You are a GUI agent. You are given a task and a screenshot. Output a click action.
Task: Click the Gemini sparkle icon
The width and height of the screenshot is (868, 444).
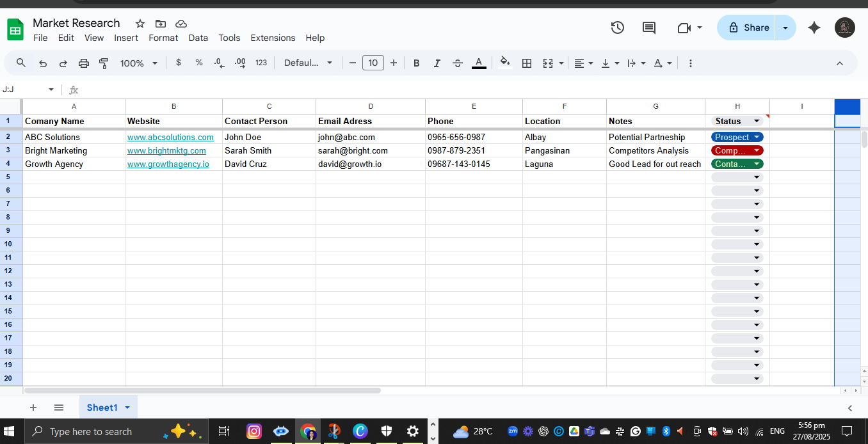[814, 28]
